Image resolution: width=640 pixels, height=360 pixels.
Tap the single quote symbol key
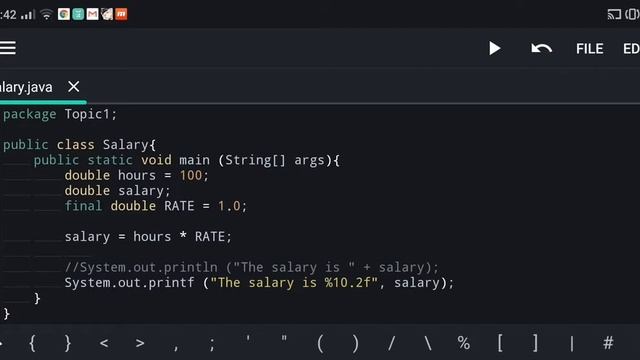248,339
